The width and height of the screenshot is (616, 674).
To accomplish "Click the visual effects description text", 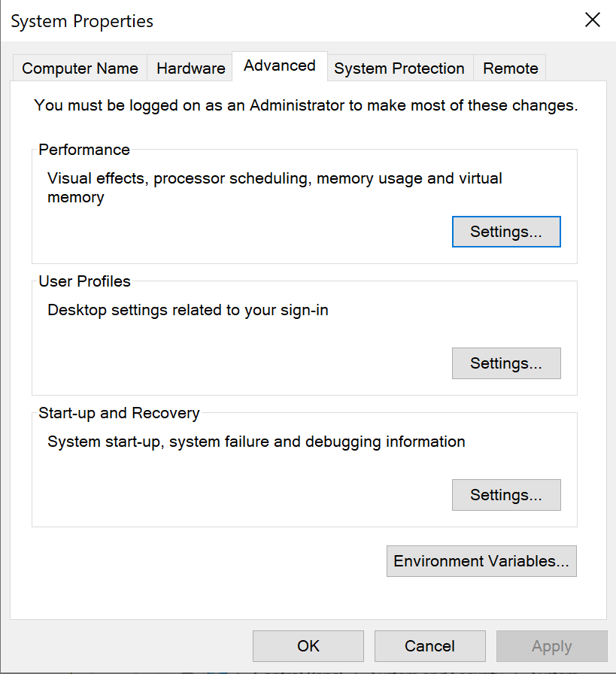I will 274,178.
